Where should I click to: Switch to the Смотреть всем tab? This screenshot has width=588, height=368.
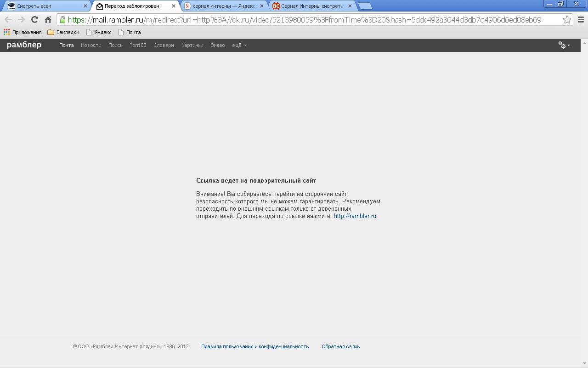46,6
